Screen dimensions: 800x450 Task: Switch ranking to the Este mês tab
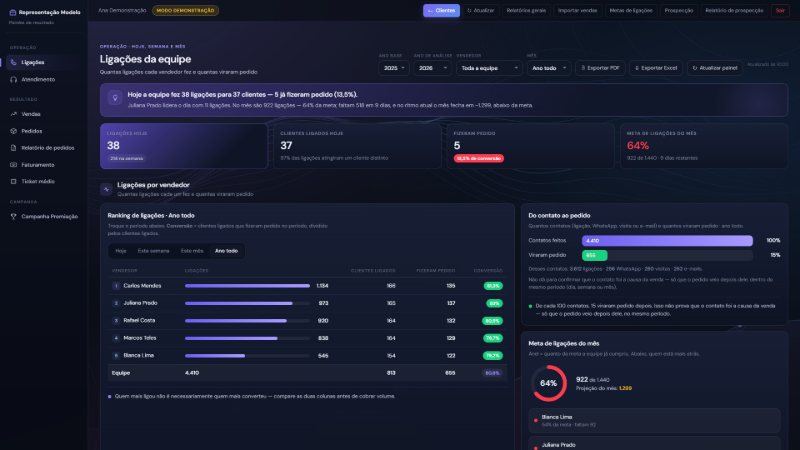[x=192, y=251]
